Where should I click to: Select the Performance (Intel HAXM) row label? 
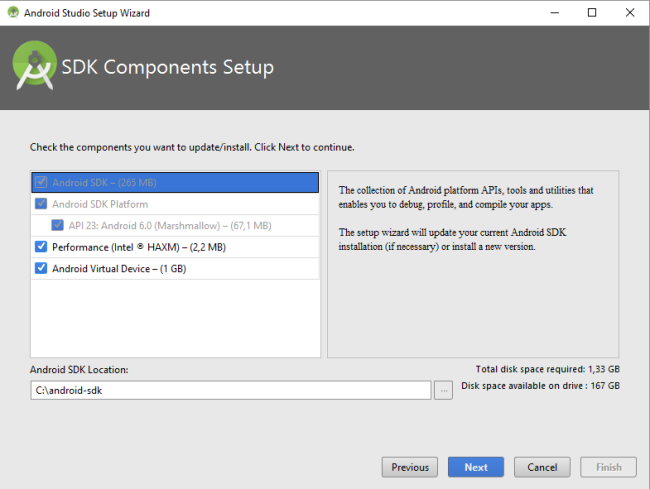point(138,247)
